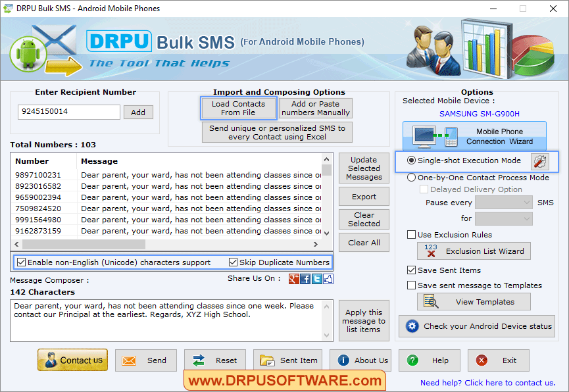
Task: Click inside the Message Composer text box
Action: 166,320
